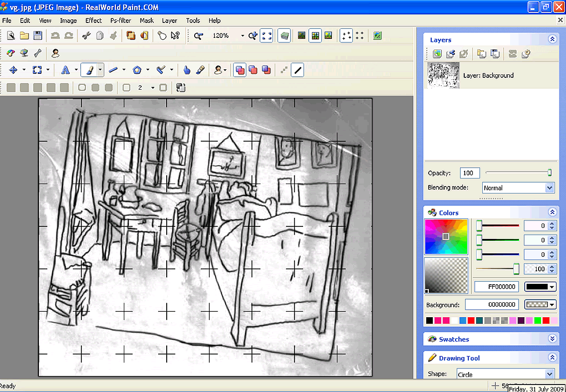The width and height of the screenshot is (566, 392).
Task: Open the Tools menu
Action: coord(193,20)
